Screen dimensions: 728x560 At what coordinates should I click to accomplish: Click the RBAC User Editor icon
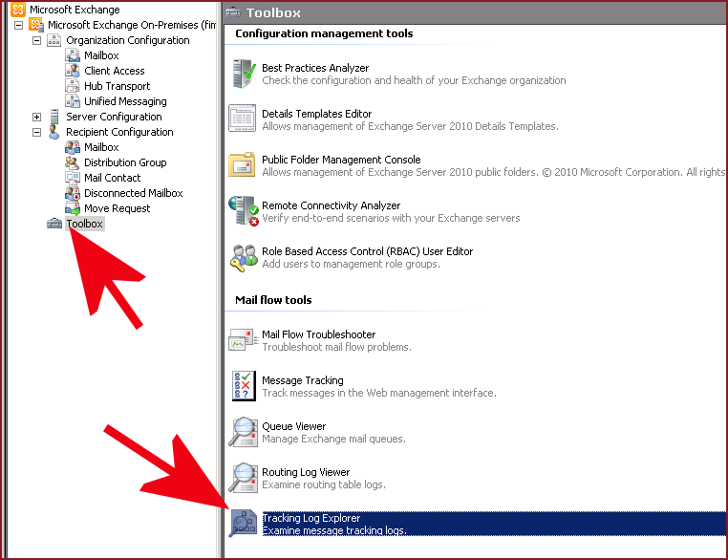[244, 258]
